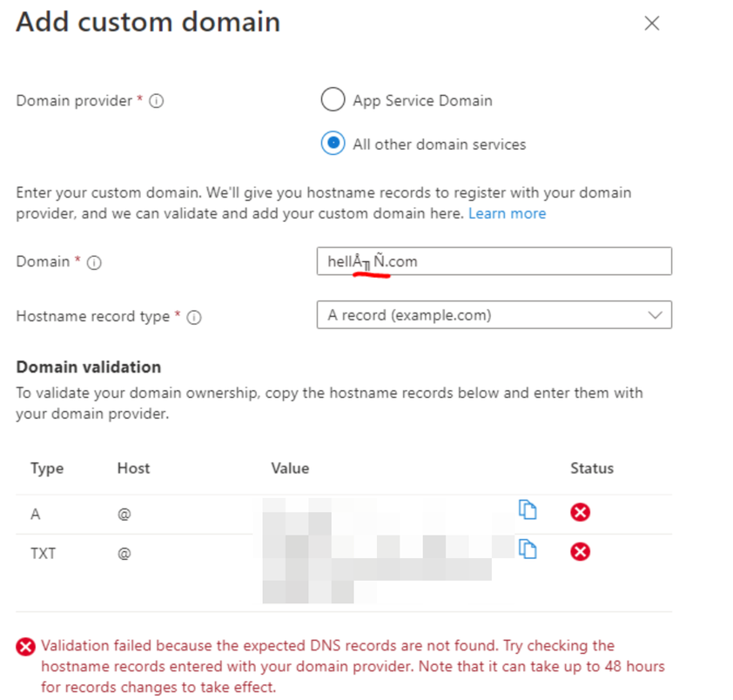Click info icon beside Domain provider
Image resolution: width=733 pixels, height=700 pixels.
click(x=157, y=101)
